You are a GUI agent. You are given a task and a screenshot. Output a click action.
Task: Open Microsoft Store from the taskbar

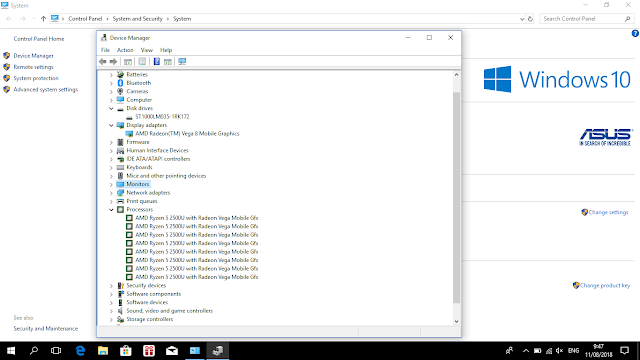(126, 351)
